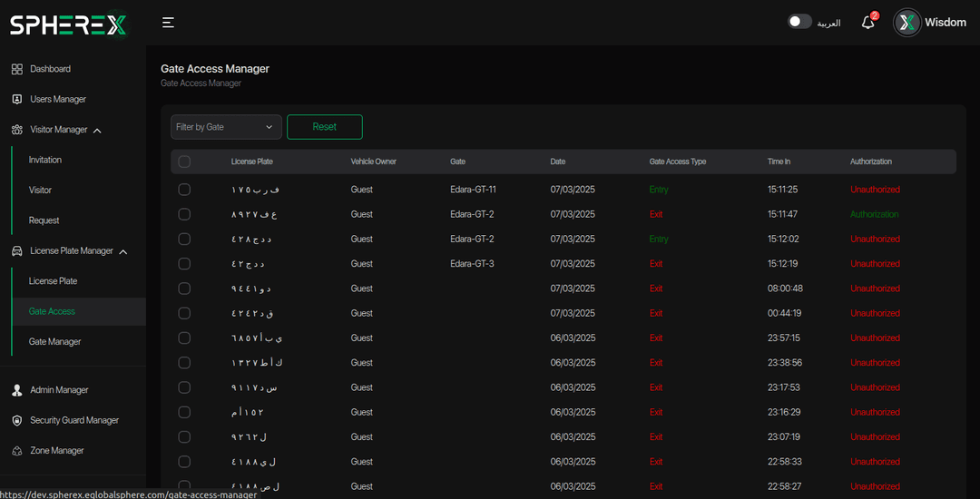Click the Security Guard Manager shield icon

16,420
